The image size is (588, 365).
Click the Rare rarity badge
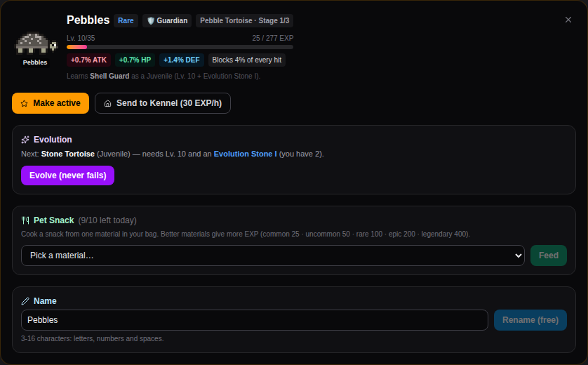pos(126,20)
